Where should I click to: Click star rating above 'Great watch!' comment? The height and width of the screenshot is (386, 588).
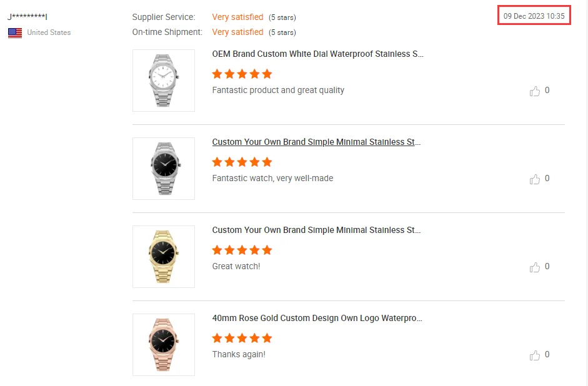(242, 250)
